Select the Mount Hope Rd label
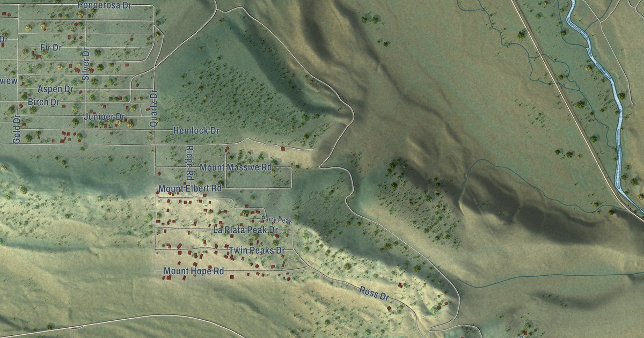 coord(194,271)
